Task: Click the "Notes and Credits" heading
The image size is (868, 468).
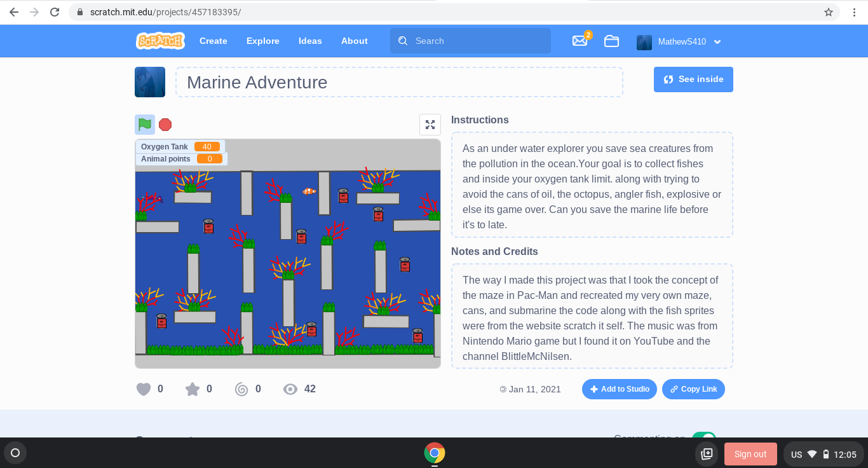Action: tap(494, 251)
